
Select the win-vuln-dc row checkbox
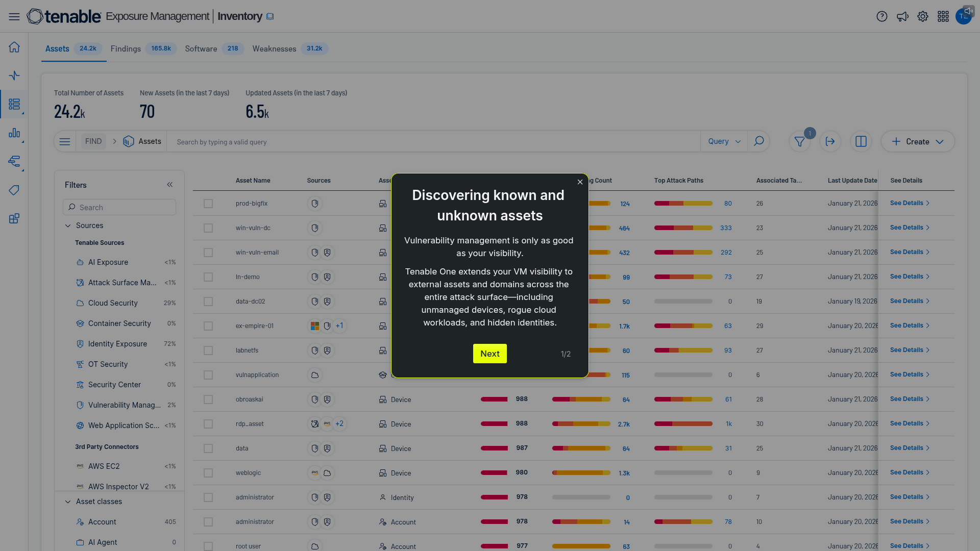click(x=208, y=228)
